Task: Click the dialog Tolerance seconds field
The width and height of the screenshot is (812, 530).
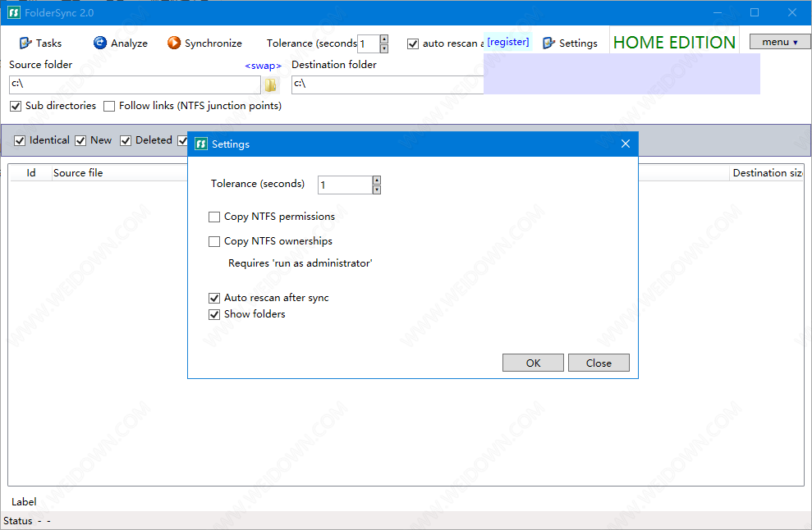Action: click(345, 185)
